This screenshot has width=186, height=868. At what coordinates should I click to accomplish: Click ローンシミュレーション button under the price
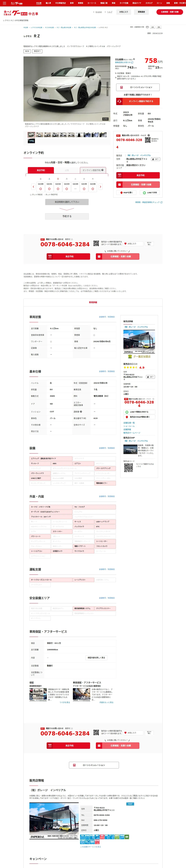coord(138,87)
